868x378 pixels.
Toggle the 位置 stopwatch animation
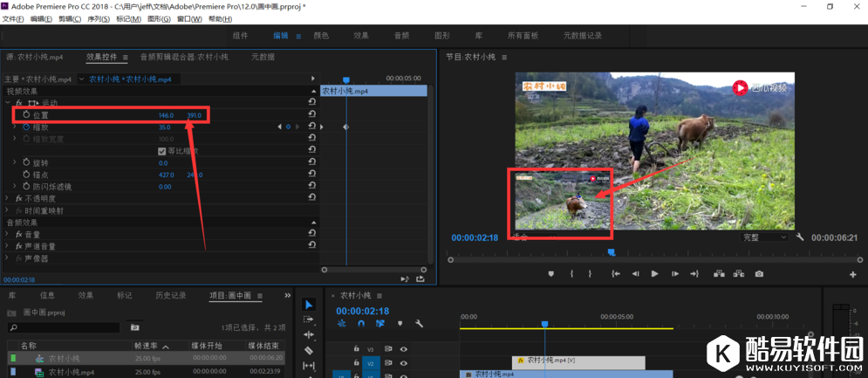point(26,115)
